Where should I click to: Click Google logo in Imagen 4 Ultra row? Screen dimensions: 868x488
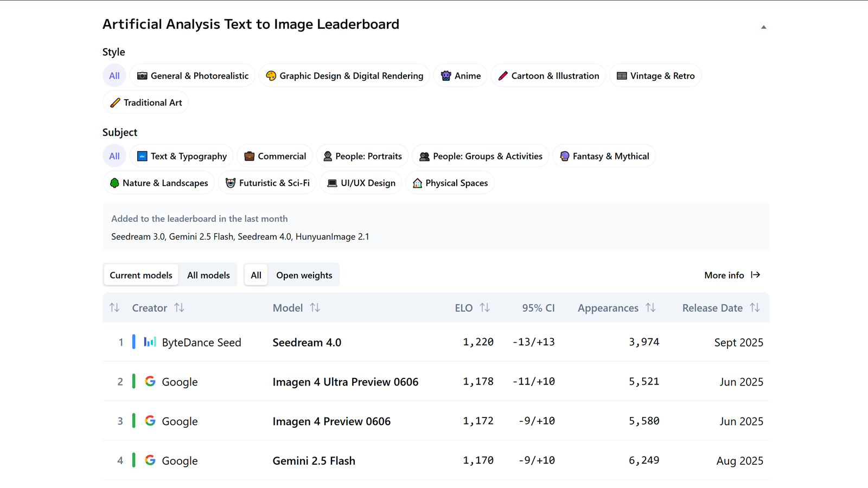point(150,381)
